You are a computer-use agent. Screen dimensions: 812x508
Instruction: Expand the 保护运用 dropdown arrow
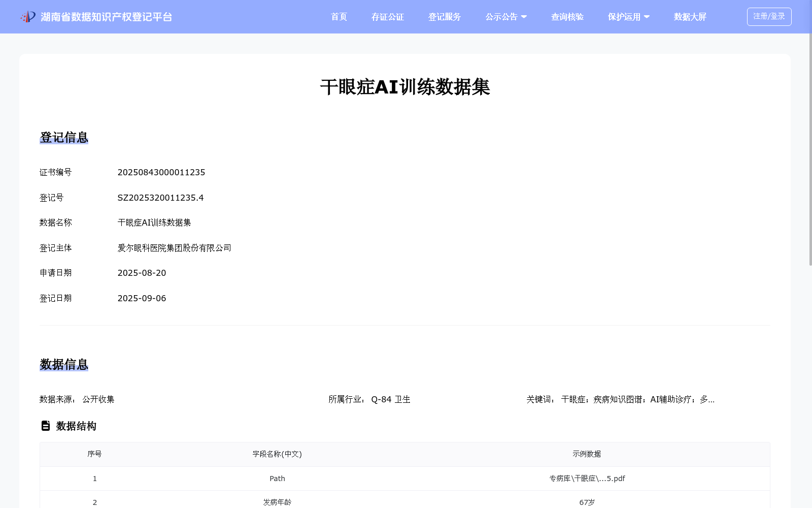point(647,17)
